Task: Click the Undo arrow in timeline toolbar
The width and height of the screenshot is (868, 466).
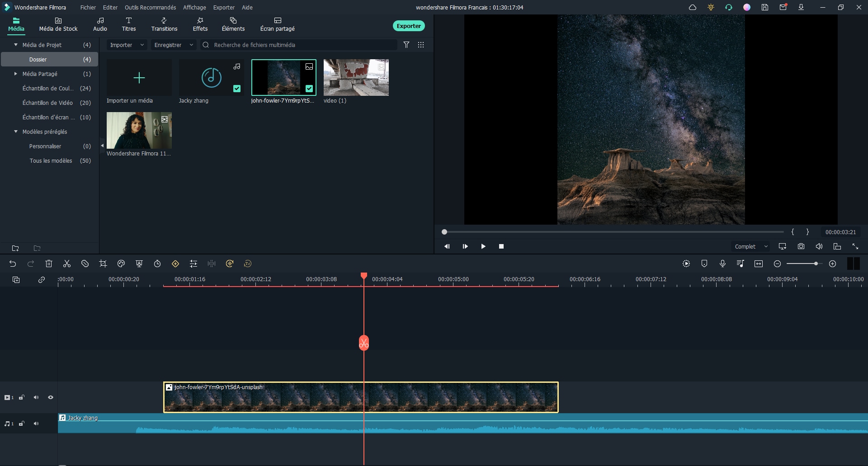Action: pos(13,264)
